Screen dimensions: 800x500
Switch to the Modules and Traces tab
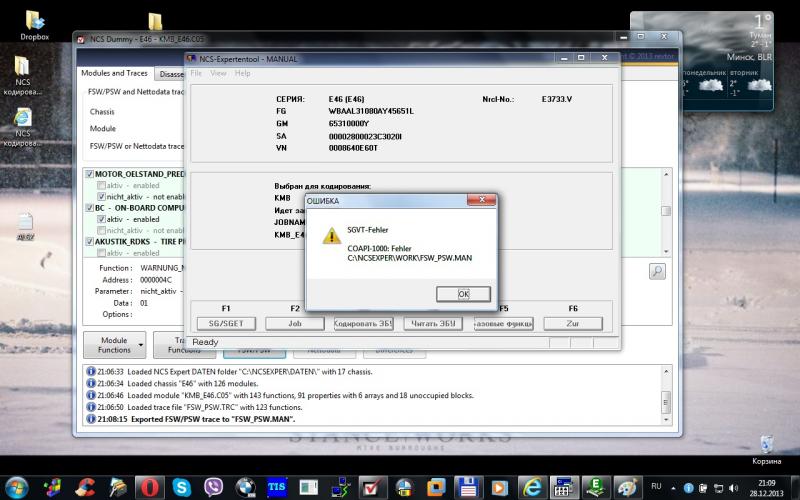point(114,73)
